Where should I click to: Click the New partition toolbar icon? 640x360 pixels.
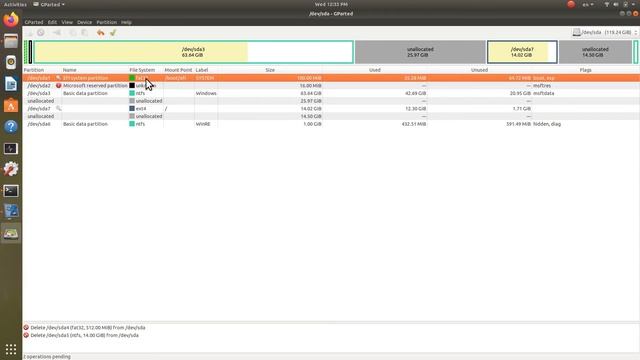coord(30,33)
